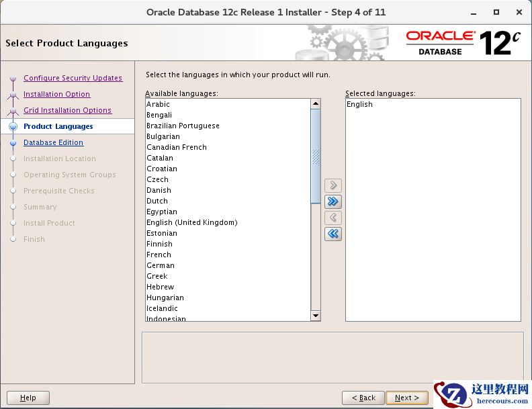This screenshot has height=409, width=532.
Task: Select the Product Languages step
Action: [x=58, y=126]
